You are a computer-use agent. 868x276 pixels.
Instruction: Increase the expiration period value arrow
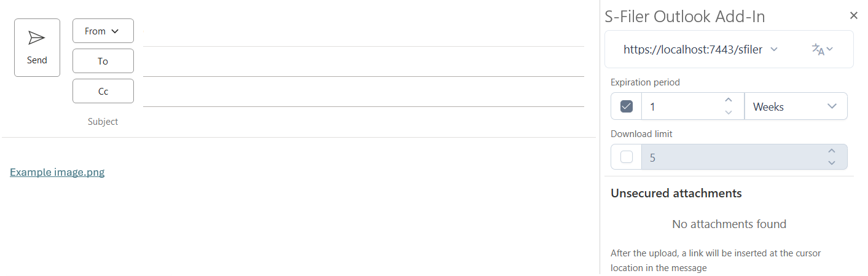coord(729,100)
